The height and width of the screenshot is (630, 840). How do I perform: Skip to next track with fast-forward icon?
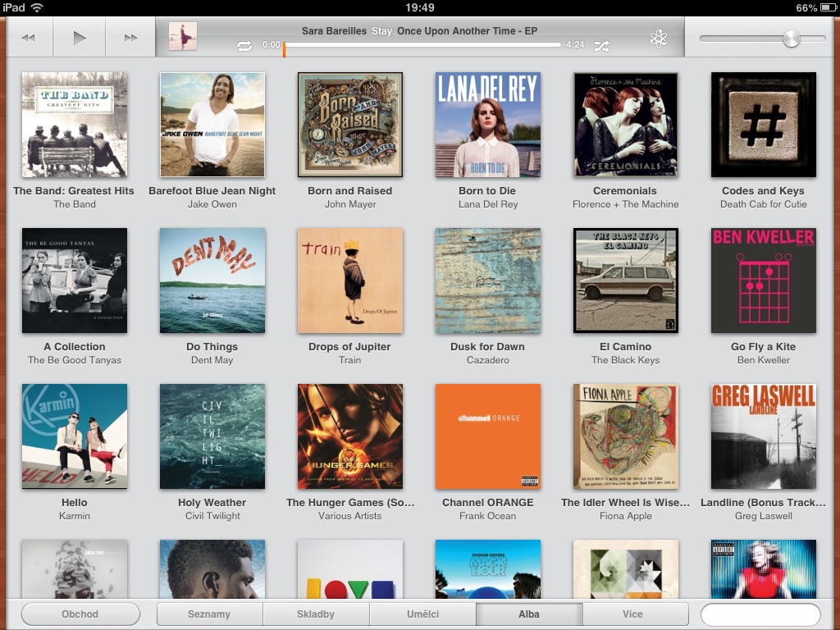click(x=130, y=38)
